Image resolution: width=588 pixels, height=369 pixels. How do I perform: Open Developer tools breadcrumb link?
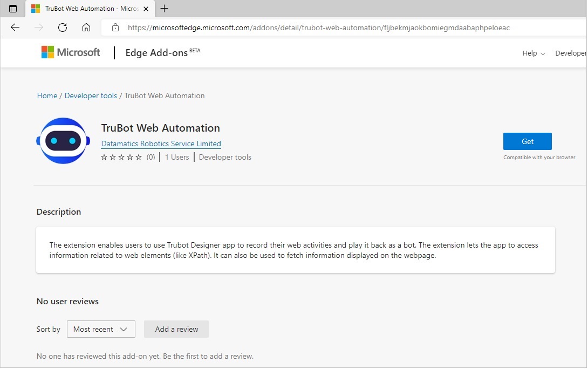point(91,95)
